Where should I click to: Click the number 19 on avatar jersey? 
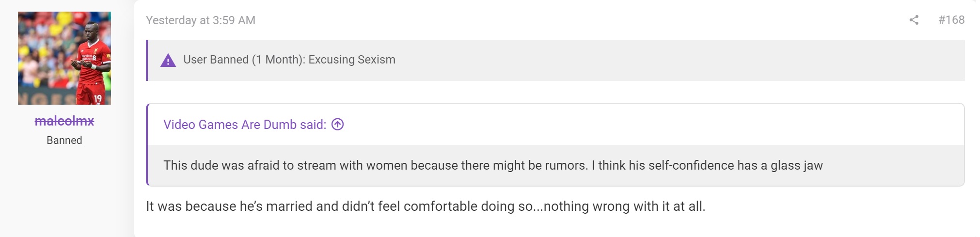pyautogui.click(x=97, y=98)
